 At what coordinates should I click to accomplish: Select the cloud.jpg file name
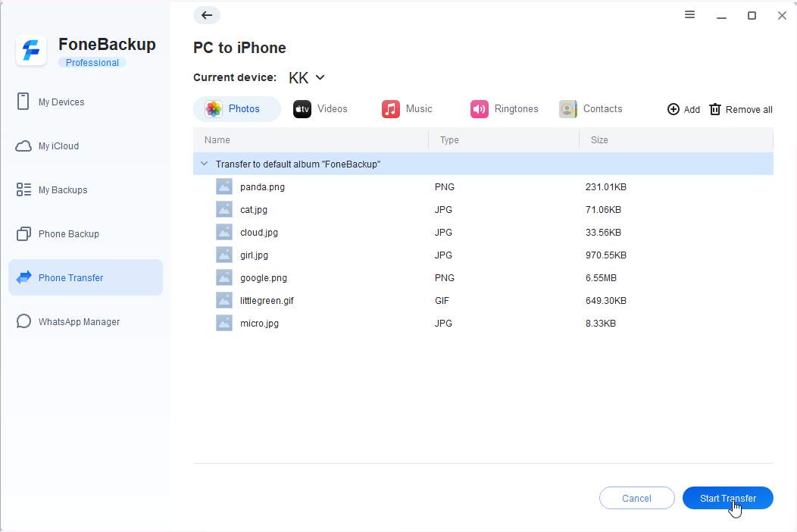258,232
